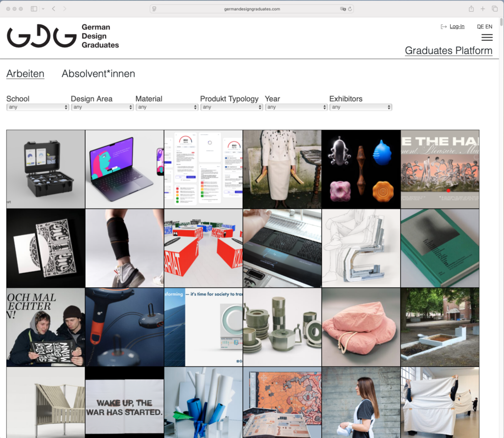The height and width of the screenshot is (438, 504).
Task: Switch to the Absolvent*innen tab
Action: point(98,74)
